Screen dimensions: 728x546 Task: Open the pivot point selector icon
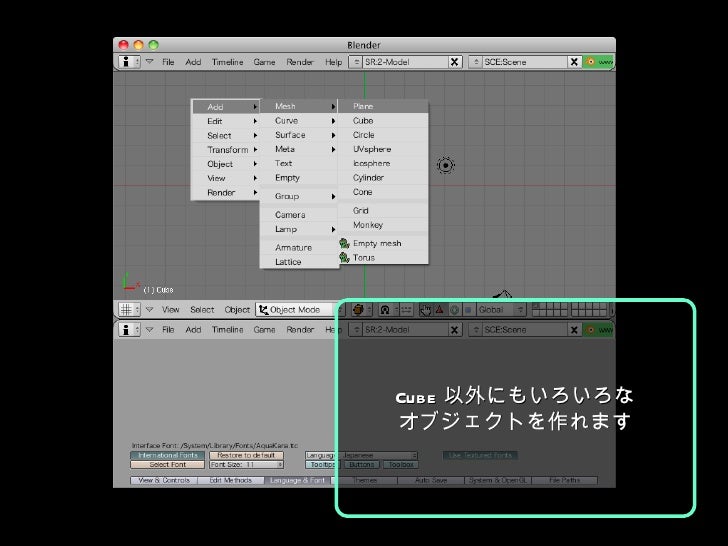pos(387,310)
